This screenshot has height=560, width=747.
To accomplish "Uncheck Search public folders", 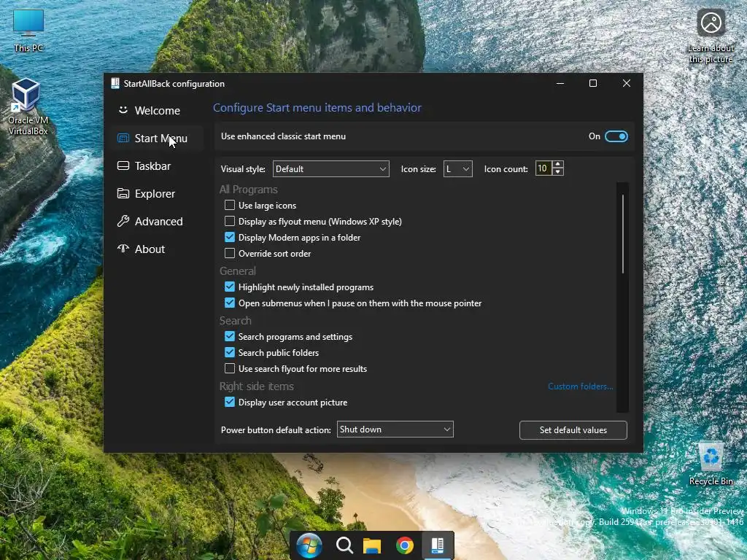I will pyautogui.click(x=230, y=352).
